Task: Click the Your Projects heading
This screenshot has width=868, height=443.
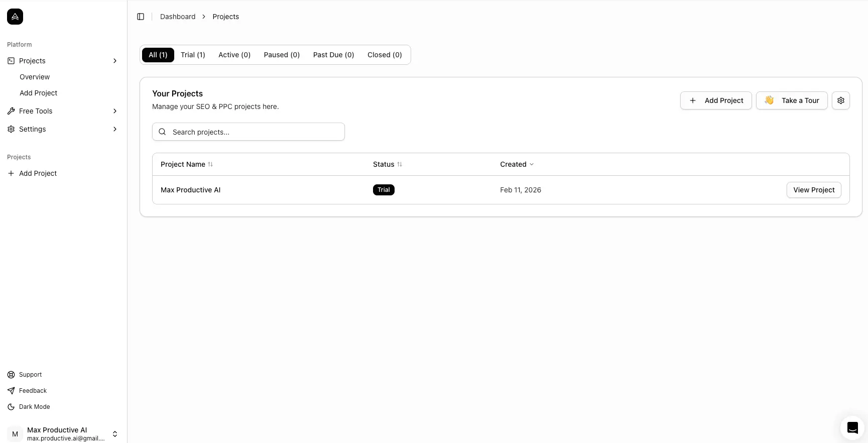Action: (177, 93)
